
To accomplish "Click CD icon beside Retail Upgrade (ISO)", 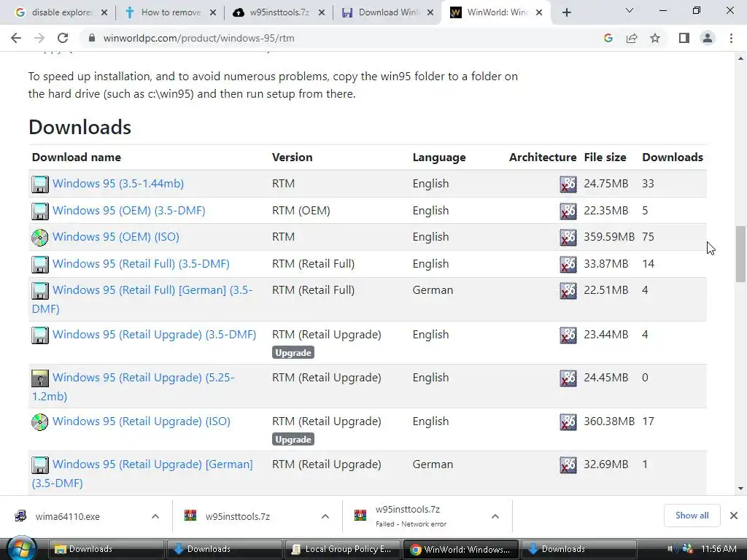I will point(40,422).
